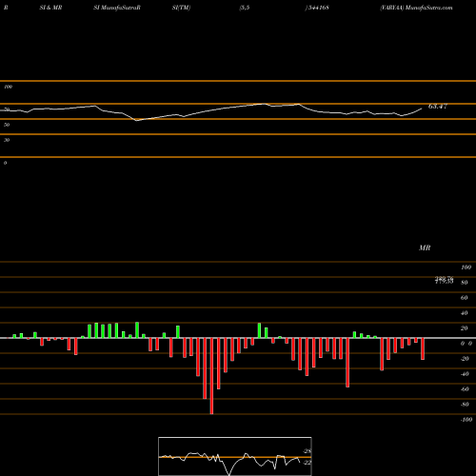This screenshot has width=476, height=476.
Task: Click the '0 0' zero label on MR axis
Action: 466,344
